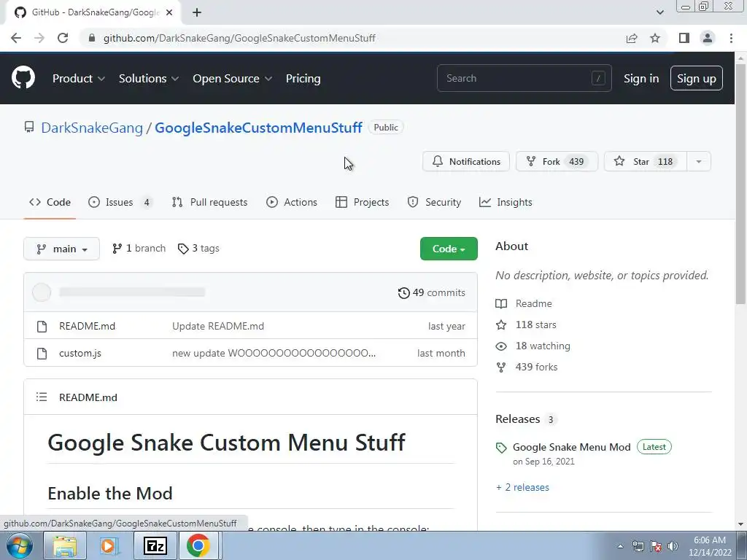Switch to the Insights tab

(x=506, y=203)
